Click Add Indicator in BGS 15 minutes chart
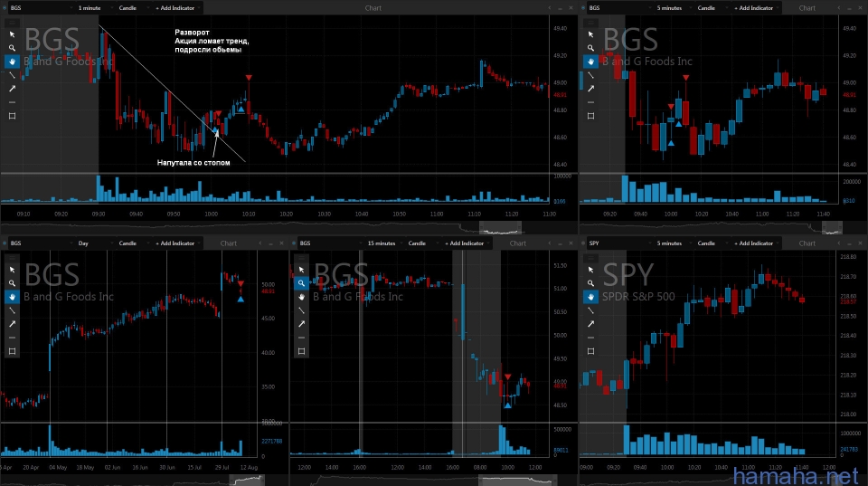The image size is (868, 486). point(466,243)
